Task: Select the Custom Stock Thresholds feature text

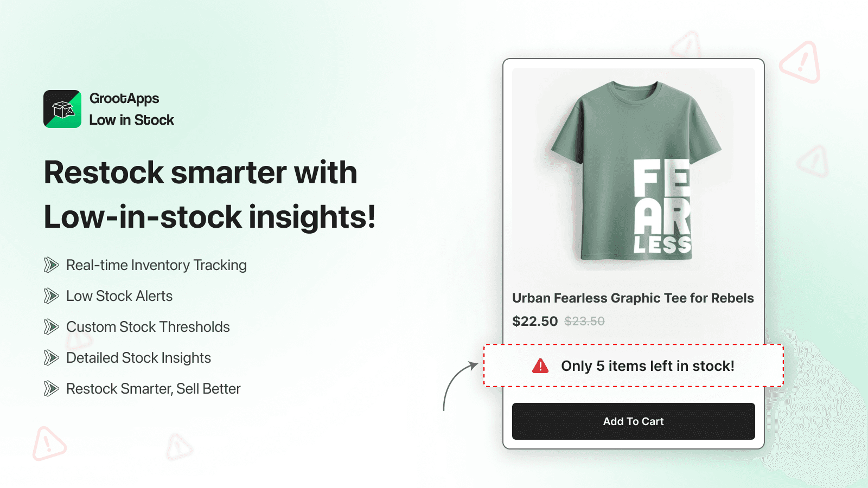Action: tap(148, 327)
